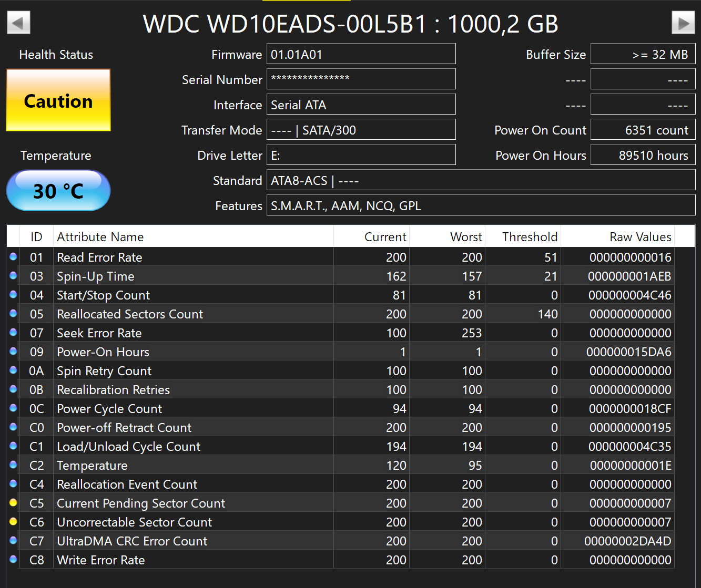Select the Current Pending Sector Count attribute name
Viewport: 701px width, 588px height.
141,503
